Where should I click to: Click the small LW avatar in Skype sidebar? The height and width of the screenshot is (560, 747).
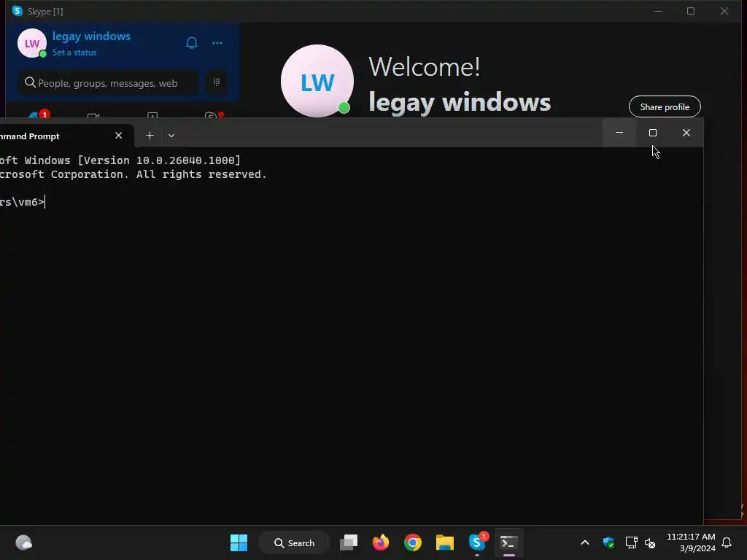[x=32, y=43]
